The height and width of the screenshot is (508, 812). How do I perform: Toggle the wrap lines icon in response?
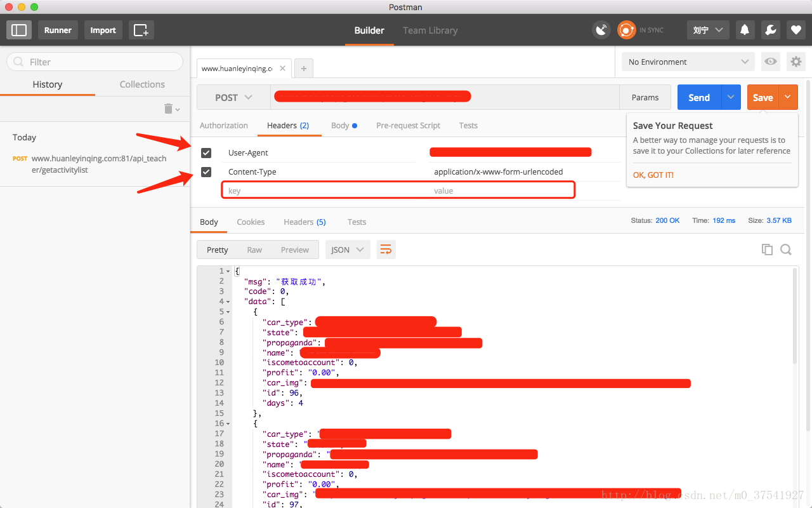click(386, 250)
